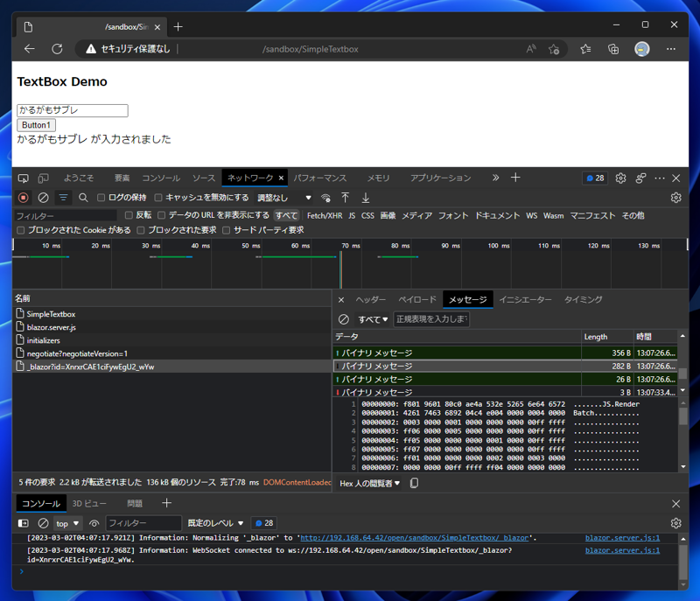Screen dimensions: 700x601
Task: Open DevTools settings gear
Action: pos(620,178)
